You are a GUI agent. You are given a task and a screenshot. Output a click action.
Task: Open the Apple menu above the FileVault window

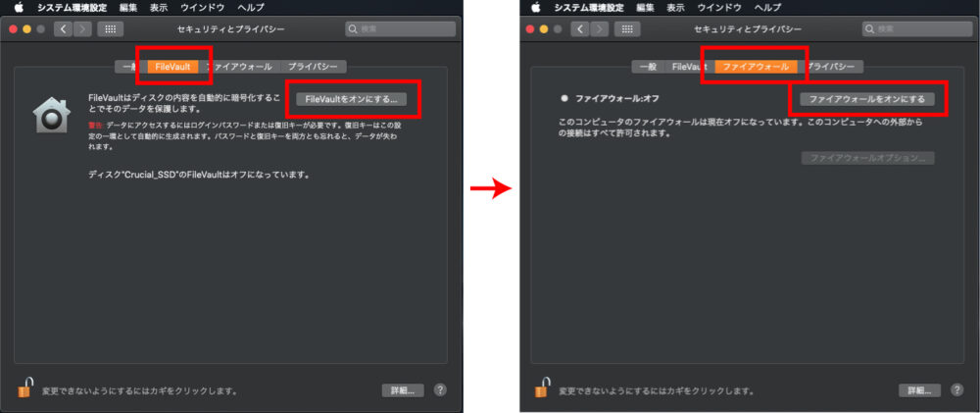[x=18, y=7]
